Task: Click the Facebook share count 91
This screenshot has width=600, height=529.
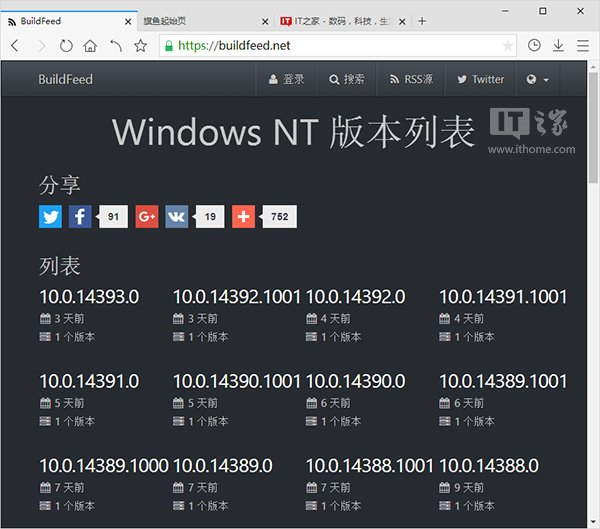Action: click(113, 216)
